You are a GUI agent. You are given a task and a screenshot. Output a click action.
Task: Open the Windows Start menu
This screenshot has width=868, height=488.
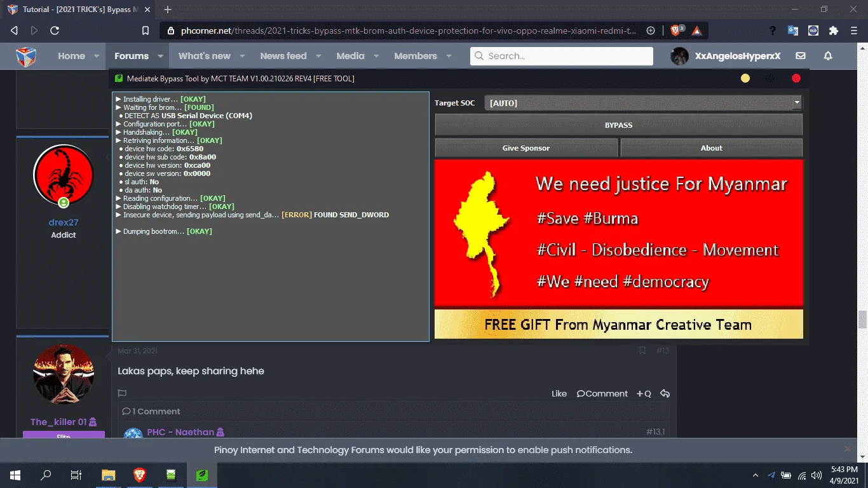15,475
